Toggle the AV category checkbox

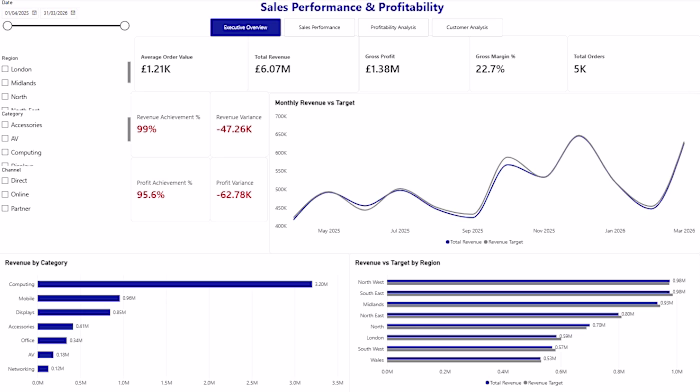click(5, 138)
